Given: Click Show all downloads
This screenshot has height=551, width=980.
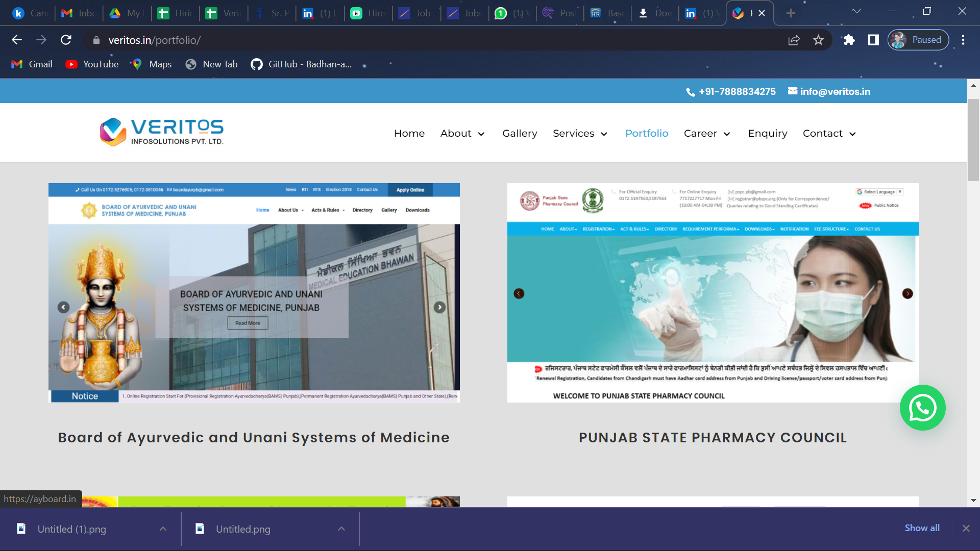Looking at the screenshot, I should 922,528.
